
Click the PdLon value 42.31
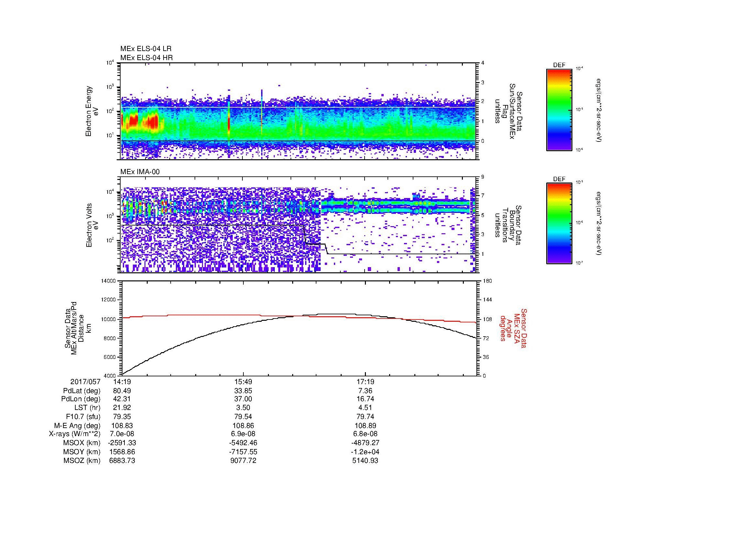(x=122, y=399)
